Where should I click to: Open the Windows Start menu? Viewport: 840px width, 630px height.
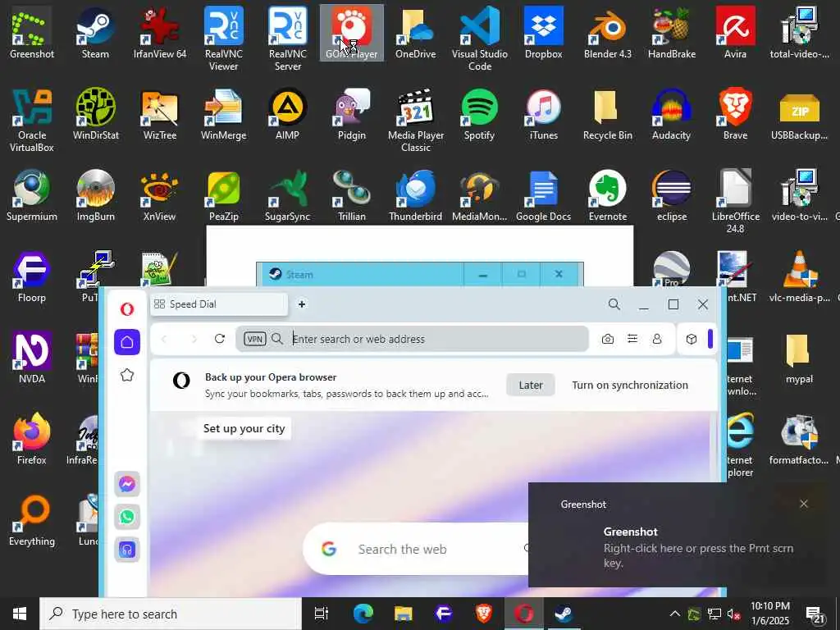coord(20,614)
